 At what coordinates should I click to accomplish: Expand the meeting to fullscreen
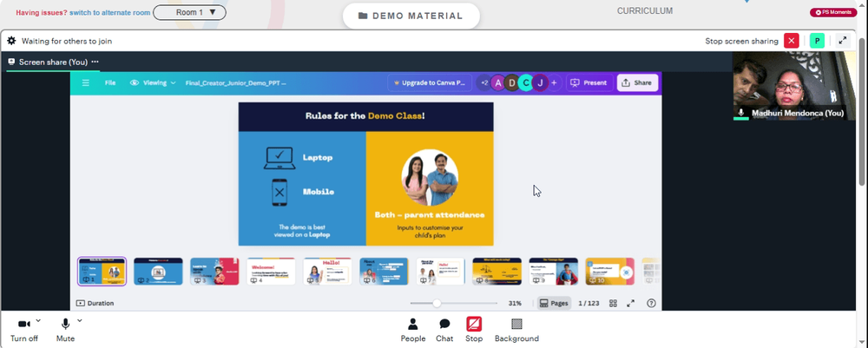(842, 41)
